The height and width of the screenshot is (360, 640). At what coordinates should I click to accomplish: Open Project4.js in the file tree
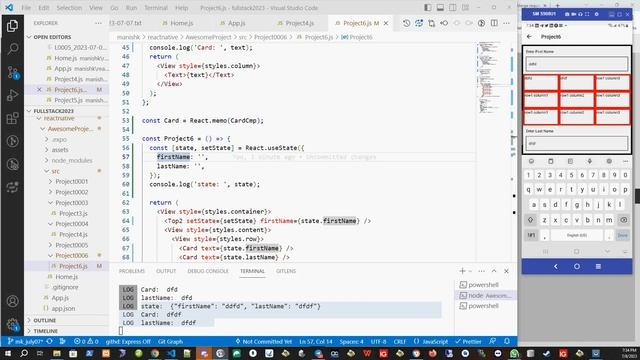click(73, 234)
